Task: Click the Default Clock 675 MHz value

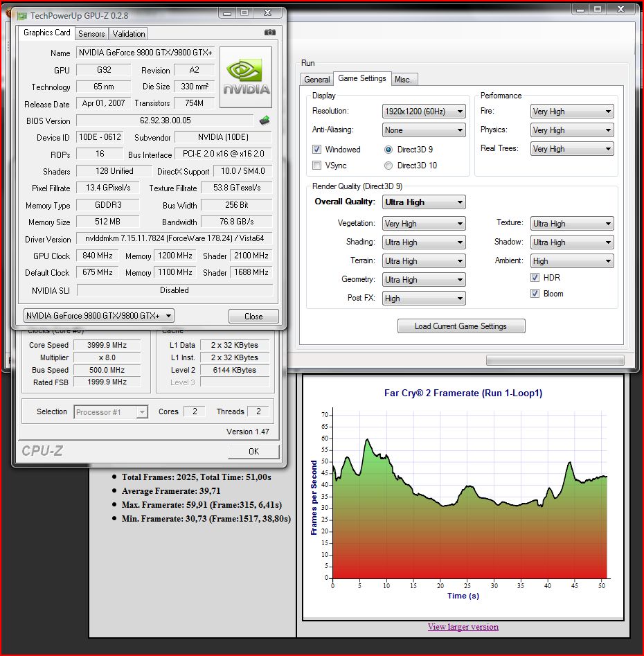Action: coord(98,272)
